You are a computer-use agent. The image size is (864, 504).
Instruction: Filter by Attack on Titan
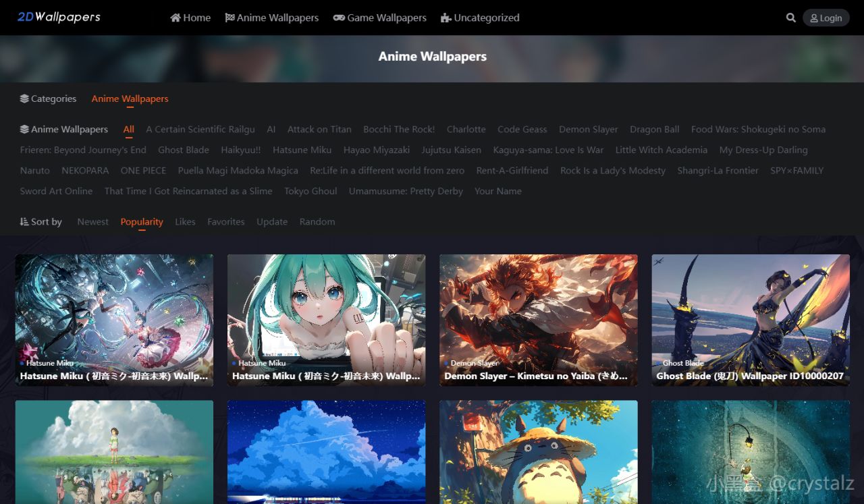tap(319, 130)
